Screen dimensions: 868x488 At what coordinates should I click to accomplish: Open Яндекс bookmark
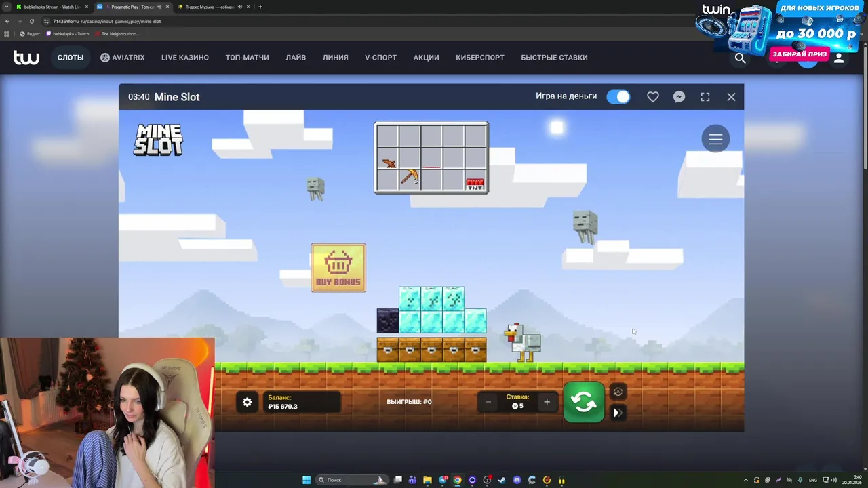(30, 33)
